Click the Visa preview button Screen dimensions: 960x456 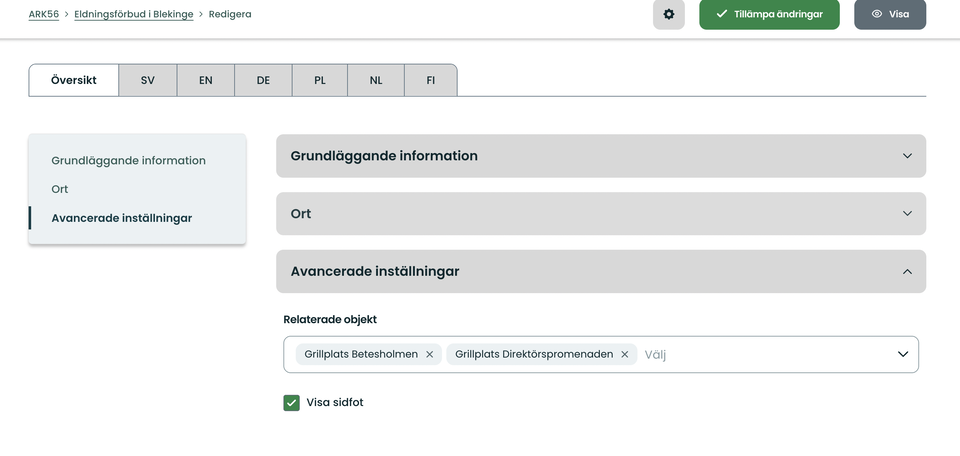tap(890, 14)
